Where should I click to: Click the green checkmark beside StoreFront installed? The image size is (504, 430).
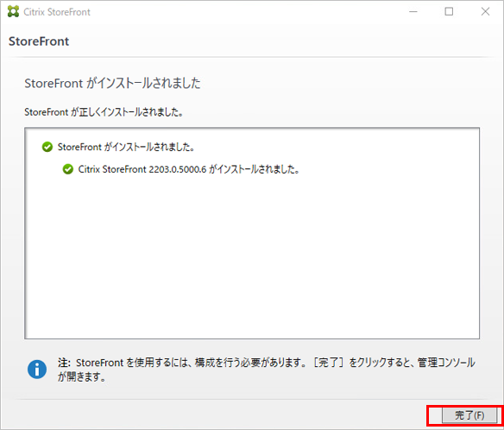pos(47,147)
